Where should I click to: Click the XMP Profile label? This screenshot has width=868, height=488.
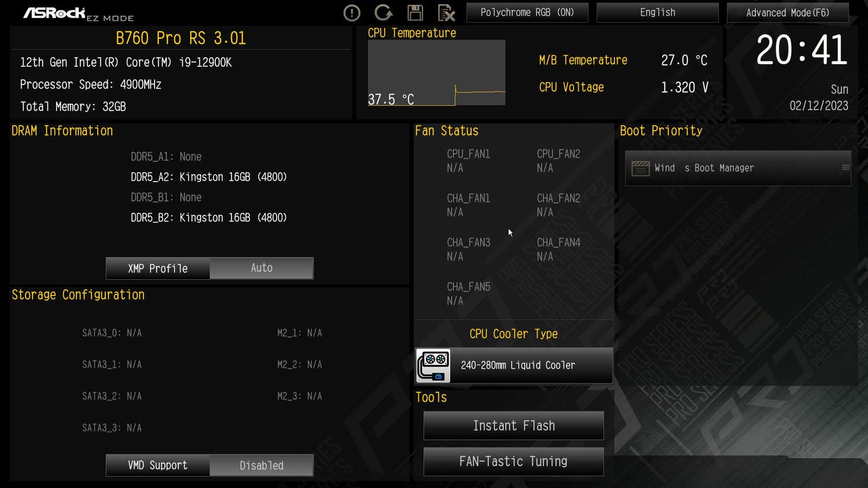(158, 268)
